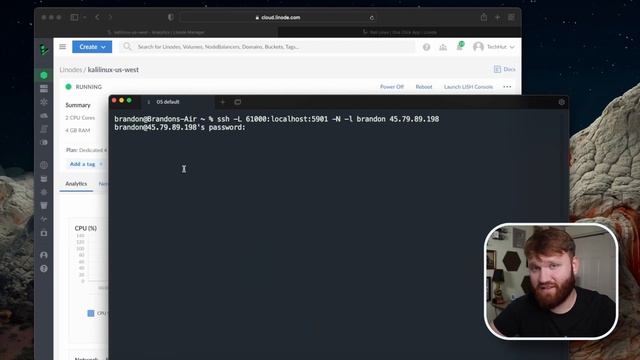Open the Linode help question-mark icon

(x=426, y=47)
